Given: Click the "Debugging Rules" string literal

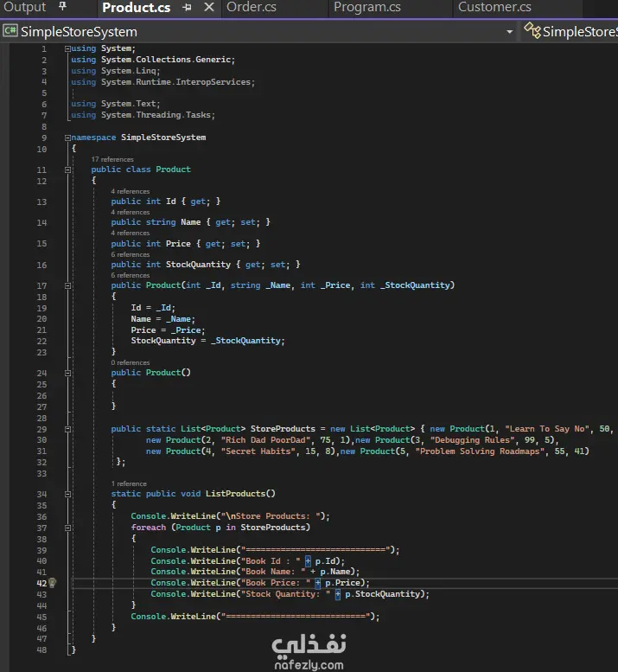Looking at the screenshot, I should pos(473,439).
